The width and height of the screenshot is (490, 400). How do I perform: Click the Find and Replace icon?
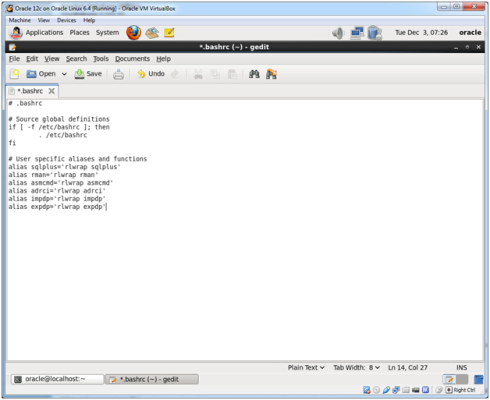pyautogui.click(x=271, y=74)
